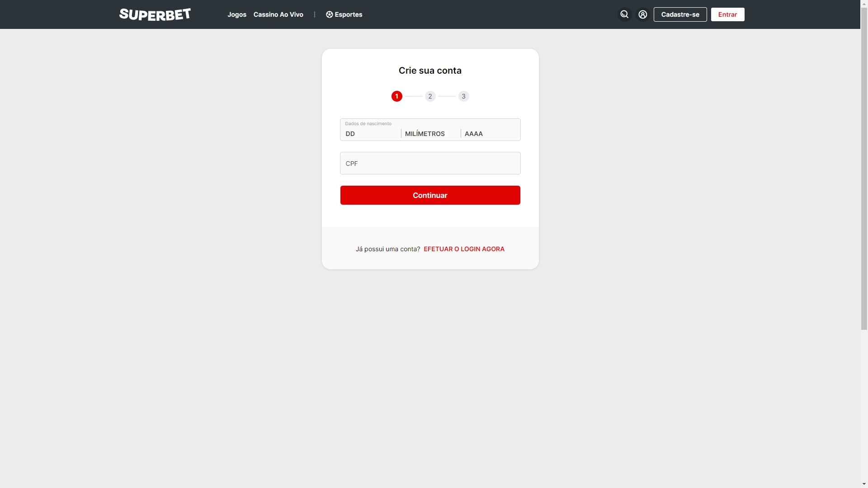
Task: Click the MILÍMETROS month input field
Action: [x=431, y=134]
